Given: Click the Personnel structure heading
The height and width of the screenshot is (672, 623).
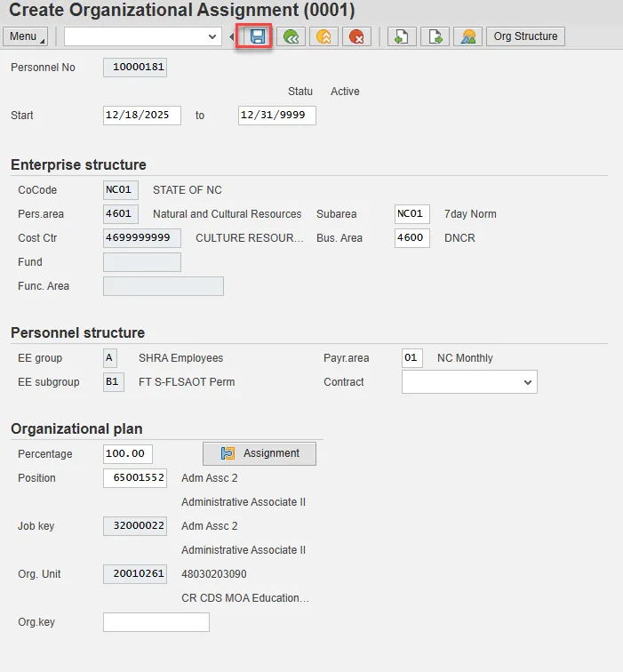Looking at the screenshot, I should [78, 332].
